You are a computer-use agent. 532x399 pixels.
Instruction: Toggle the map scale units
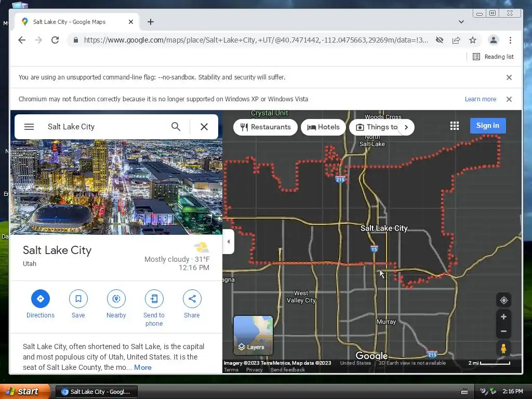(489, 363)
